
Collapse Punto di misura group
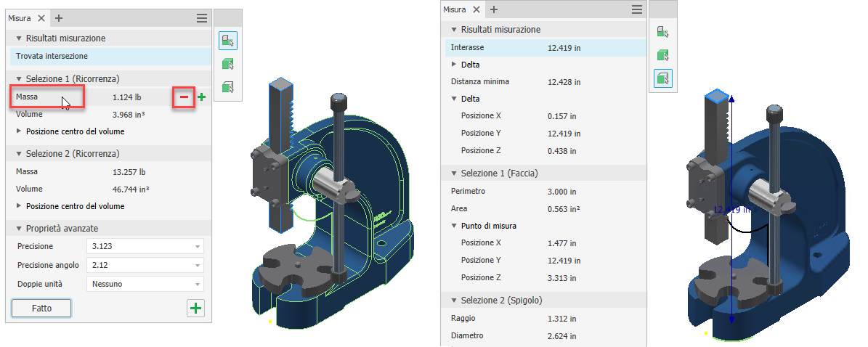click(454, 225)
